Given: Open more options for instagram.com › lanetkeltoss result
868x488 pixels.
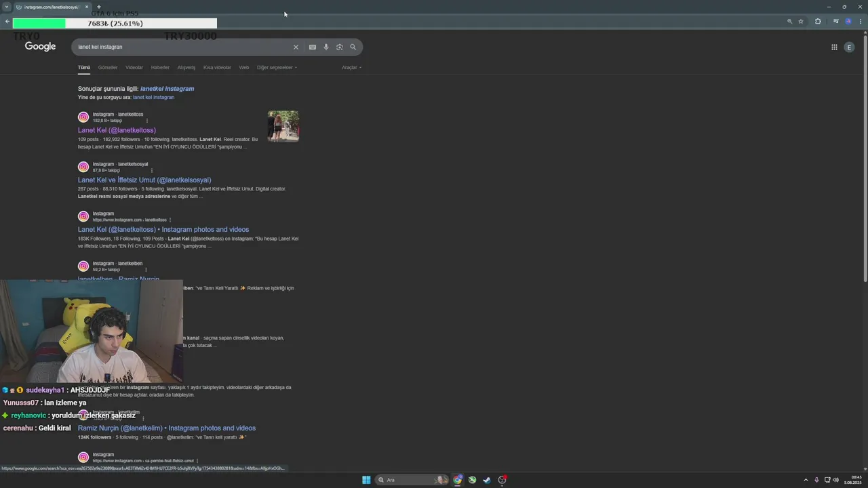Looking at the screenshot, I should [x=170, y=220].
